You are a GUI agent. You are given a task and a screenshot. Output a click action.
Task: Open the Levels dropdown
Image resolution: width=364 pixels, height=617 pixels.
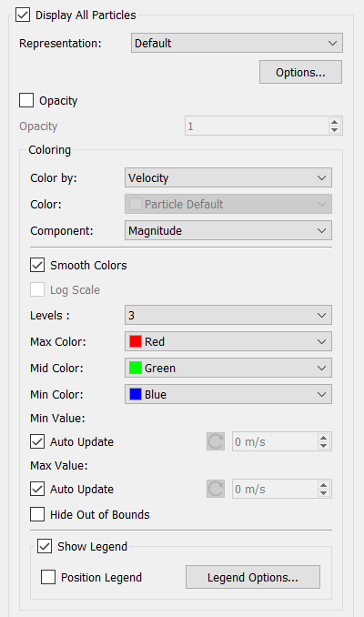(228, 315)
